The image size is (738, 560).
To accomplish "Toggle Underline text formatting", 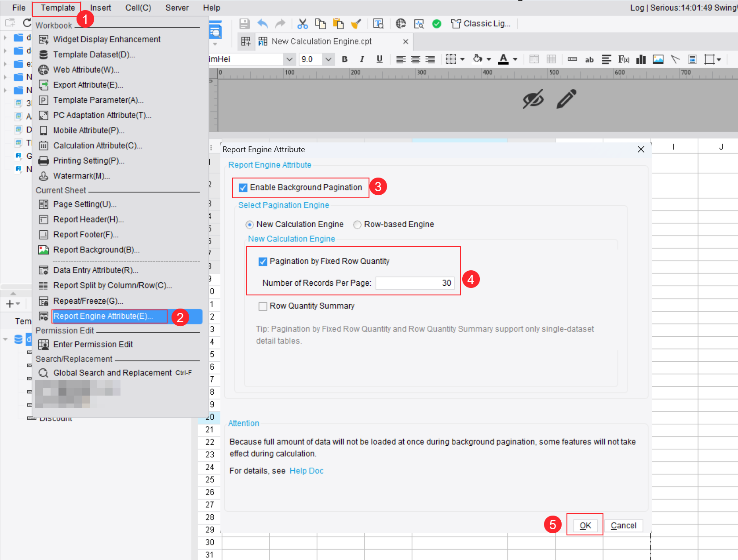I will [380, 59].
